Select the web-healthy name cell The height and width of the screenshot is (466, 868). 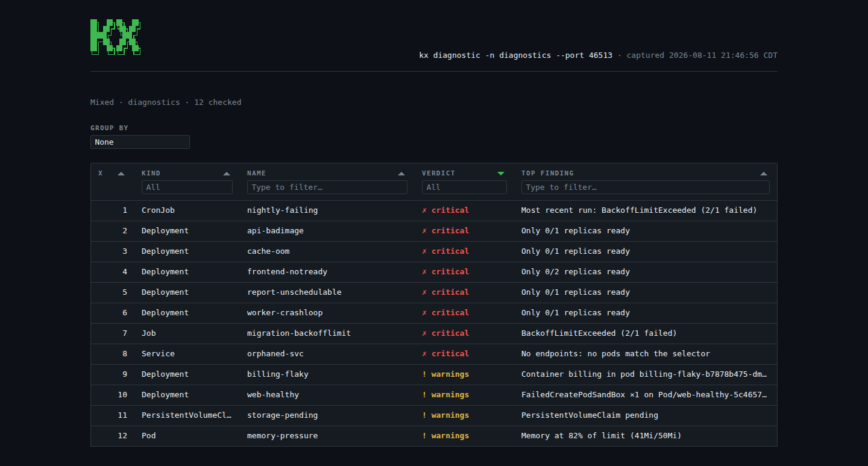pos(273,395)
